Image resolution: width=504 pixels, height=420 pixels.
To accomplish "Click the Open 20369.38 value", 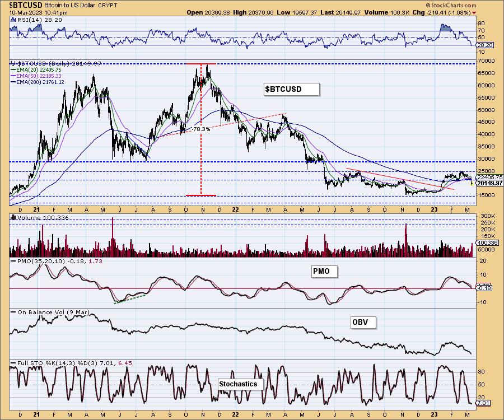I will pyautogui.click(x=208, y=12).
